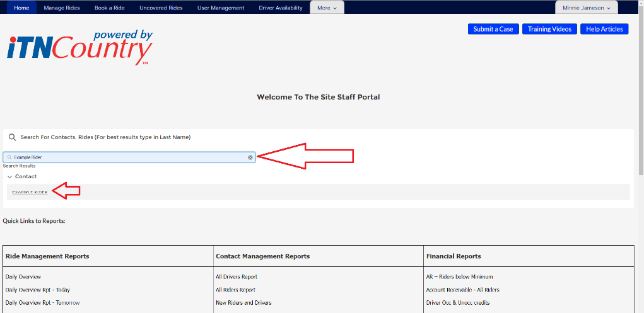Open the Driver Availability tab

point(281,8)
